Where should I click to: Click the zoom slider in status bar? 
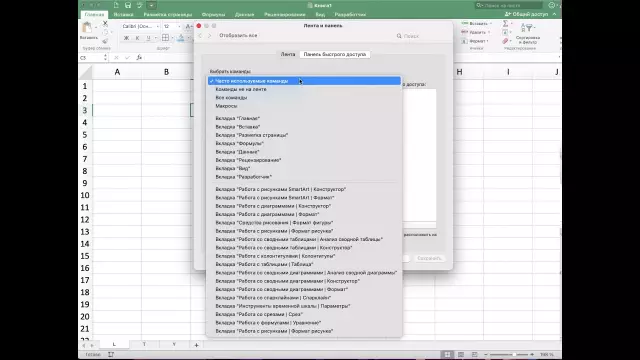point(509,354)
